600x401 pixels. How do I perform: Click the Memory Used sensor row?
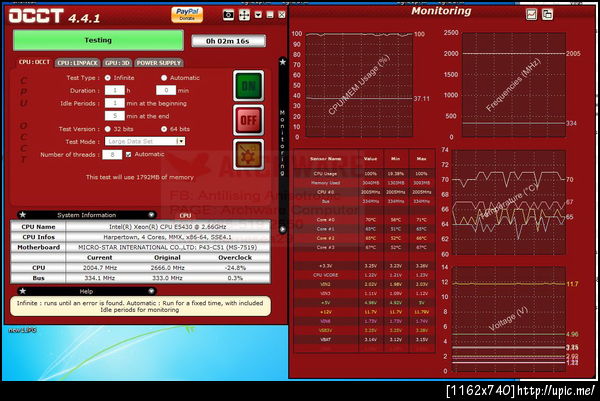(364, 183)
